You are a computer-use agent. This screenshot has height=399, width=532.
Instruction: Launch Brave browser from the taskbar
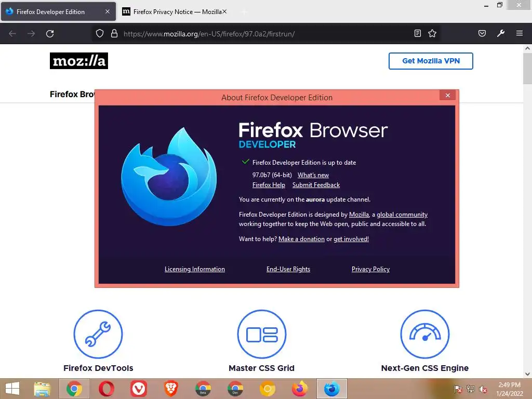[x=170, y=389]
